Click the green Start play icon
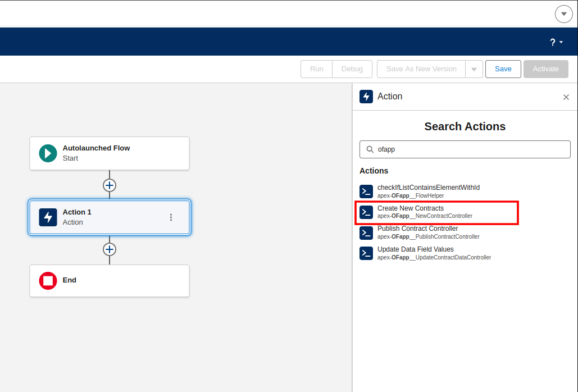Image resolution: width=578 pixels, height=392 pixels. click(x=48, y=153)
